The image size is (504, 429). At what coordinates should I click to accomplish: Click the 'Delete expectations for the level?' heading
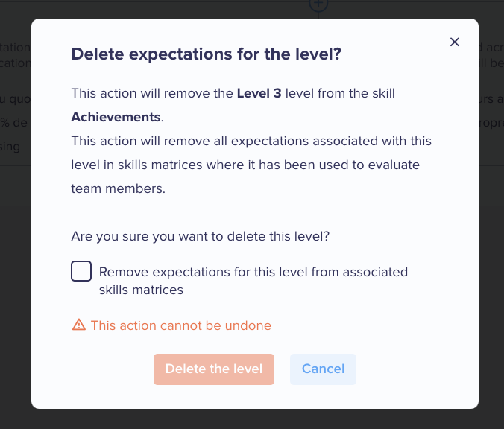click(x=206, y=54)
